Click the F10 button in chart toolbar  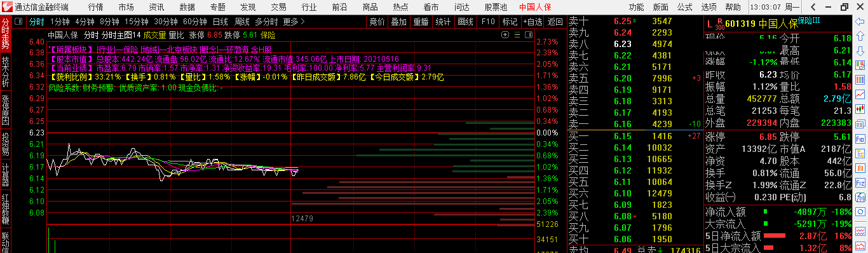tap(487, 22)
